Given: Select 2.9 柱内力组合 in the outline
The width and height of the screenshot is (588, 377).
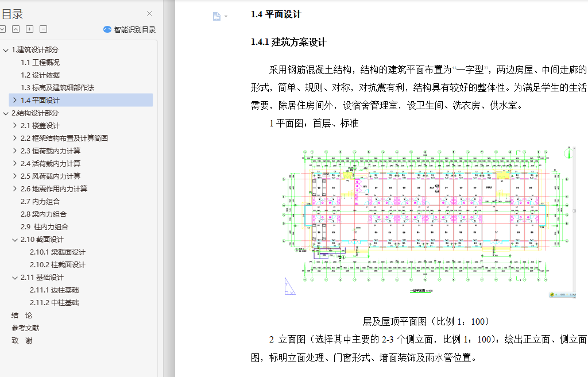Looking at the screenshot, I should click(x=44, y=227).
